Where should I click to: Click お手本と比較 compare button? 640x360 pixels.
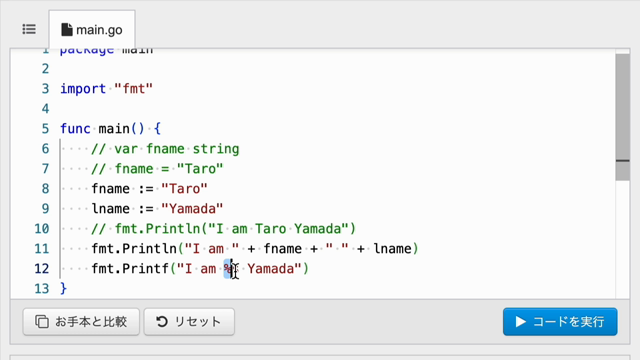[81, 322]
